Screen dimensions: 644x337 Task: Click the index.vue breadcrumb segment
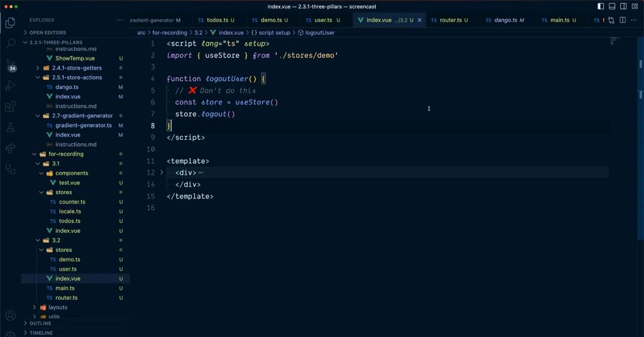click(227, 32)
